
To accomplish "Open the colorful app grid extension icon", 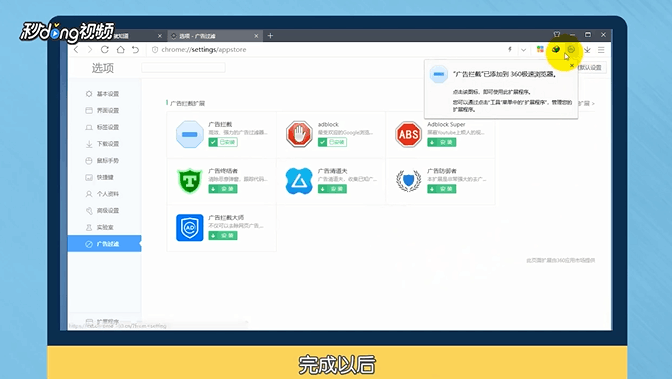I will (540, 50).
